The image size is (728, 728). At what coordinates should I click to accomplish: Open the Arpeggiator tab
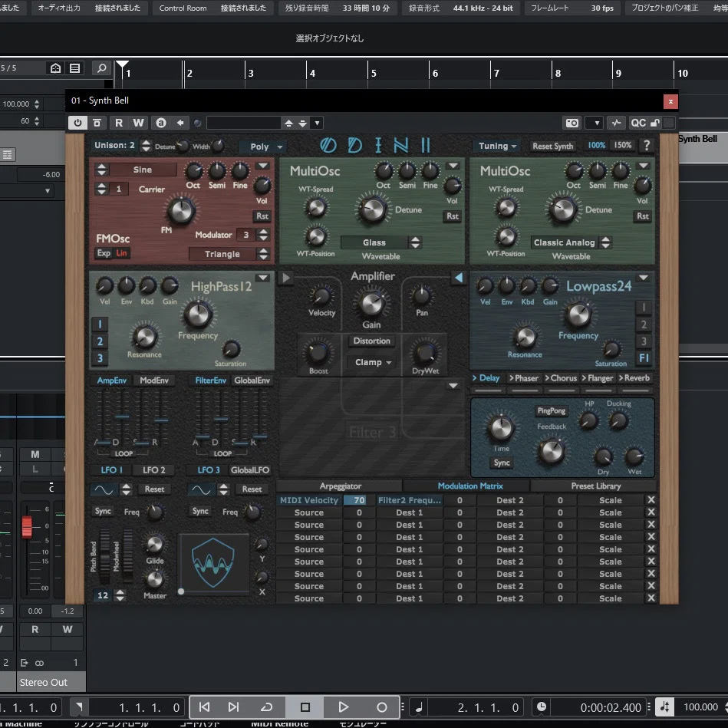tap(340, 486)
